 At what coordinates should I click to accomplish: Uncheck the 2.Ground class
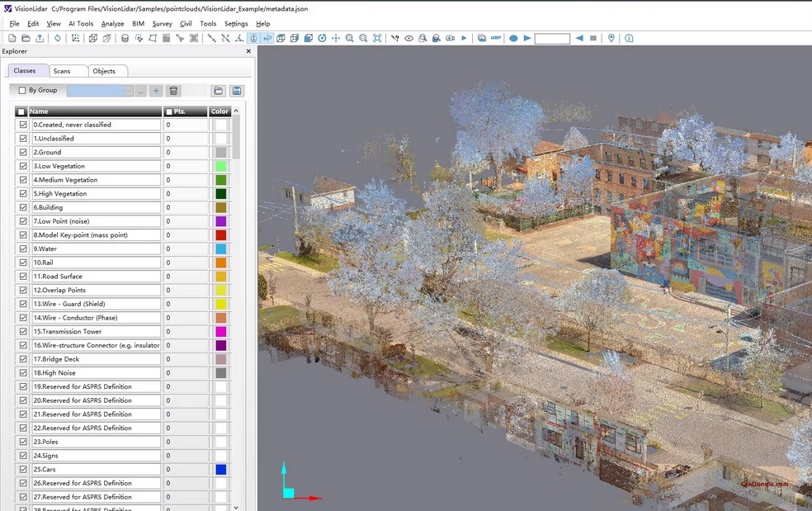23,152
